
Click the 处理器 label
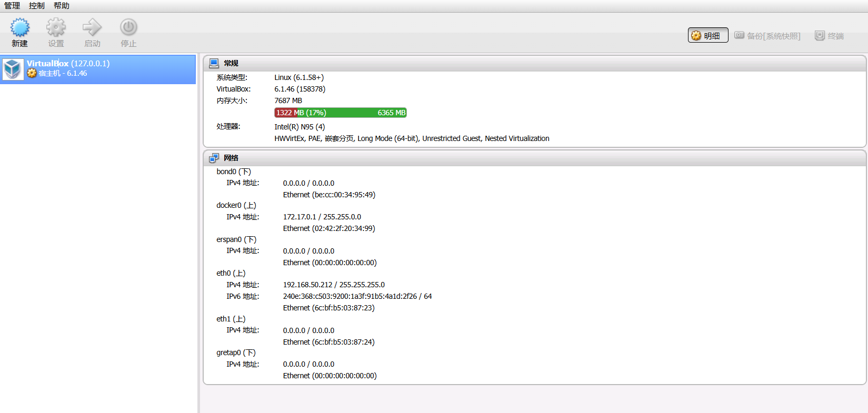228,127
